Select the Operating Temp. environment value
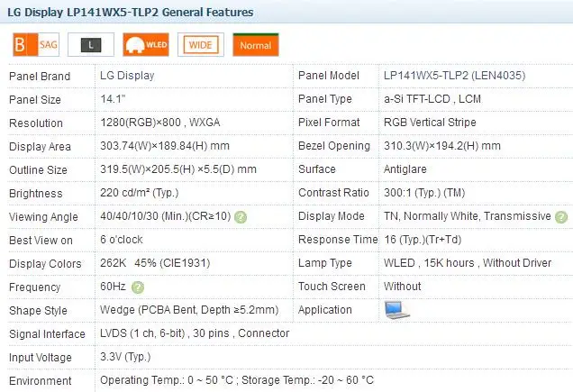This screenshot has height=392, width=573. tap(237, 380)
